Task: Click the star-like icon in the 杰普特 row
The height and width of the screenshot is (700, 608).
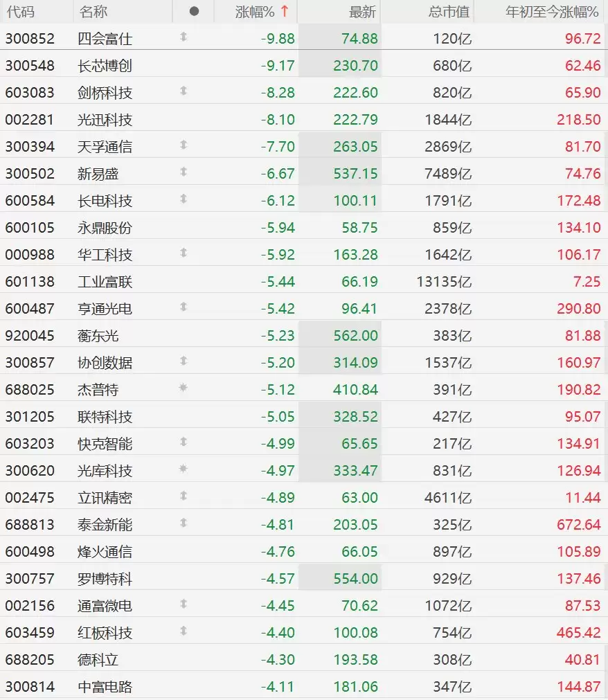Action: tap(183, 388)
